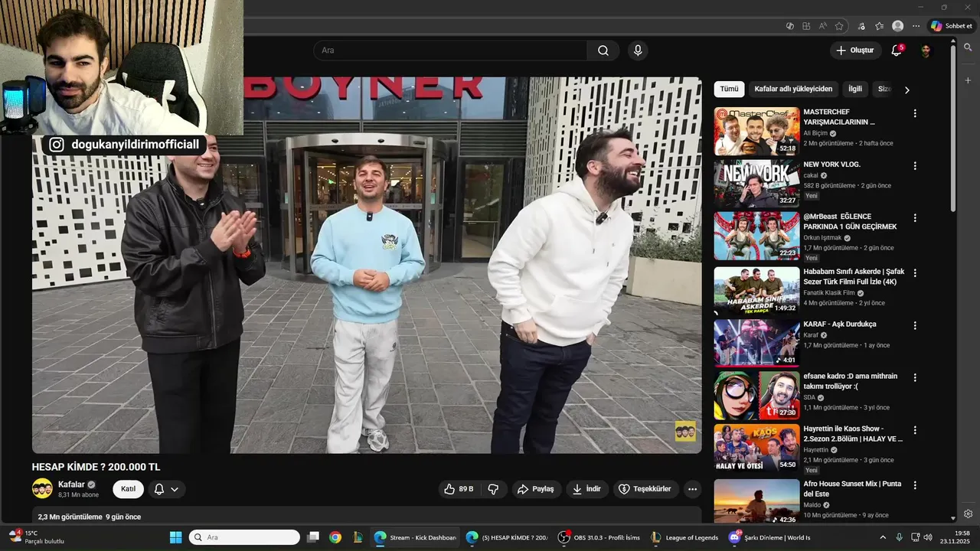Click the Katıl join button
This screenshot has height=551, width=980.
click(x=128, y=489)
